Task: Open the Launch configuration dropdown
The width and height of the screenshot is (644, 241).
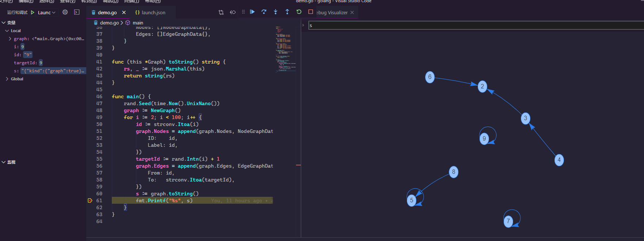Action: coord(47,12)
